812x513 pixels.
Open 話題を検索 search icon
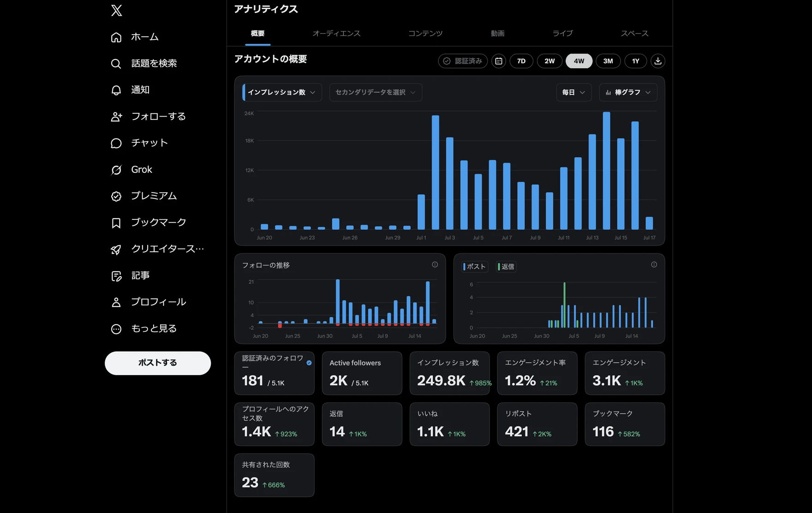pyautogui.click(x=116, y=64)
